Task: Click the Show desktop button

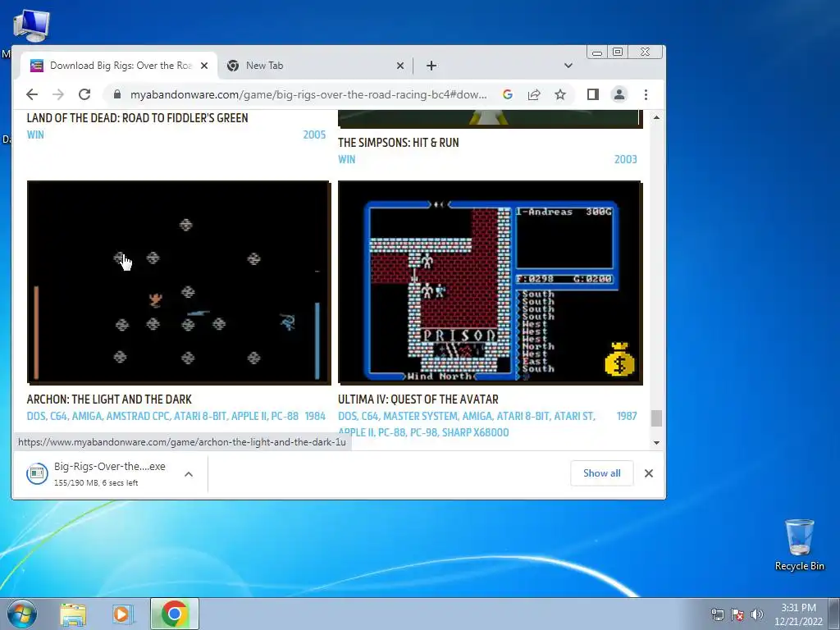Action: (834, 614)
